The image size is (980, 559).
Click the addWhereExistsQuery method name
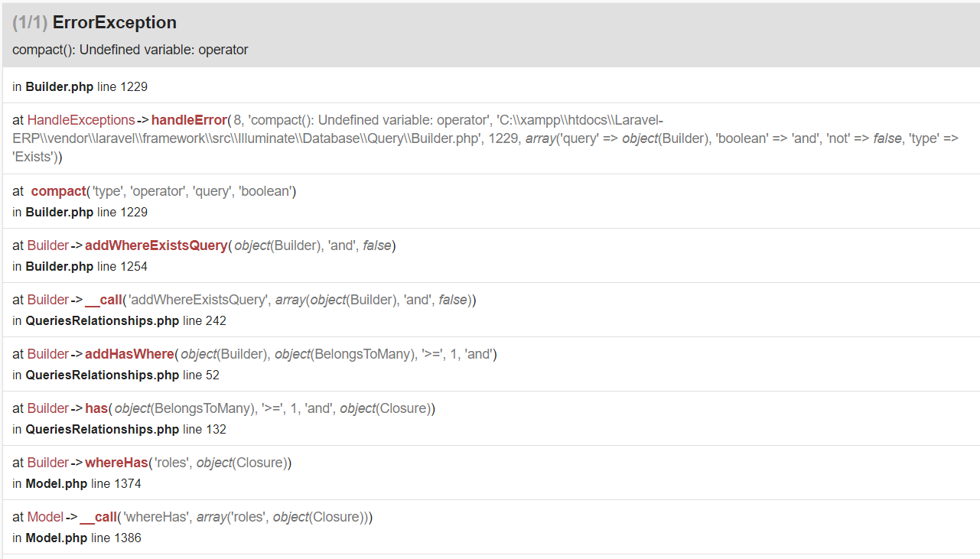click(x=156, y=245)
